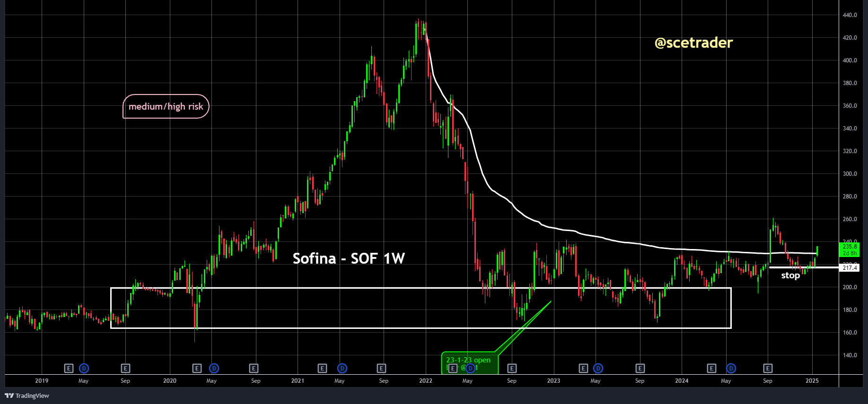Open the earnings marker at Sep 2024
This screenshot has height=404, width=868.
tap(768, 368)
